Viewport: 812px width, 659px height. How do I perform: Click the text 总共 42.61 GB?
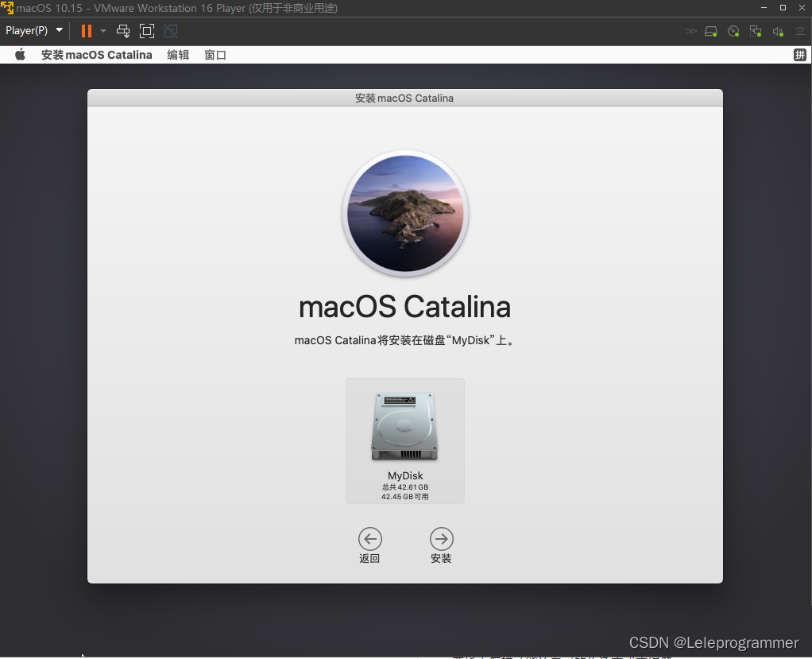tap(405, 487)
